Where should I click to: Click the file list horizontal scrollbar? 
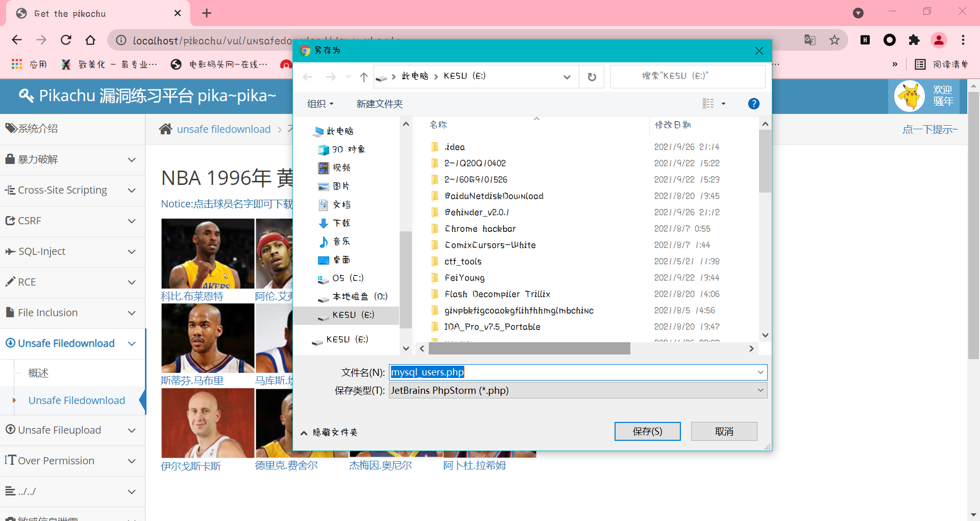click(x=529, y=348)
